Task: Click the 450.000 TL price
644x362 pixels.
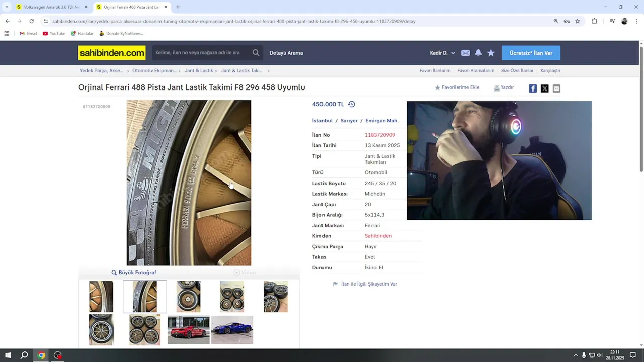Action: [x=328, y=104]
